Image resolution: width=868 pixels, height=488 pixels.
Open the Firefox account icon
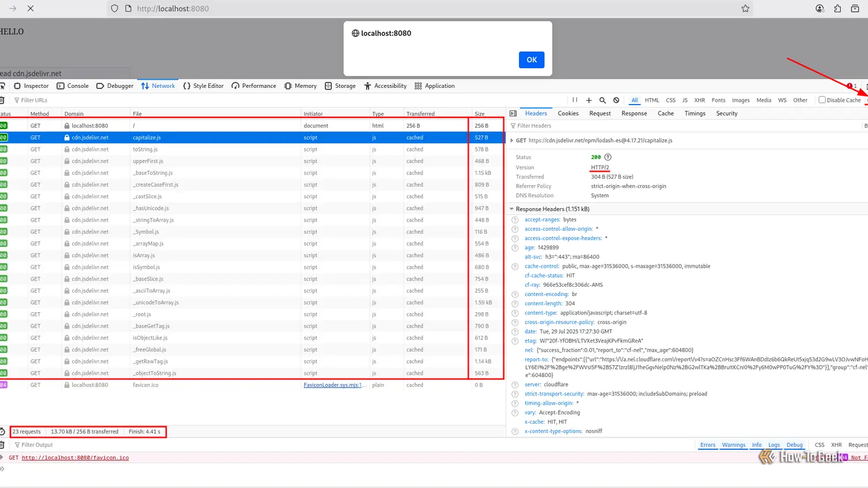820,9
